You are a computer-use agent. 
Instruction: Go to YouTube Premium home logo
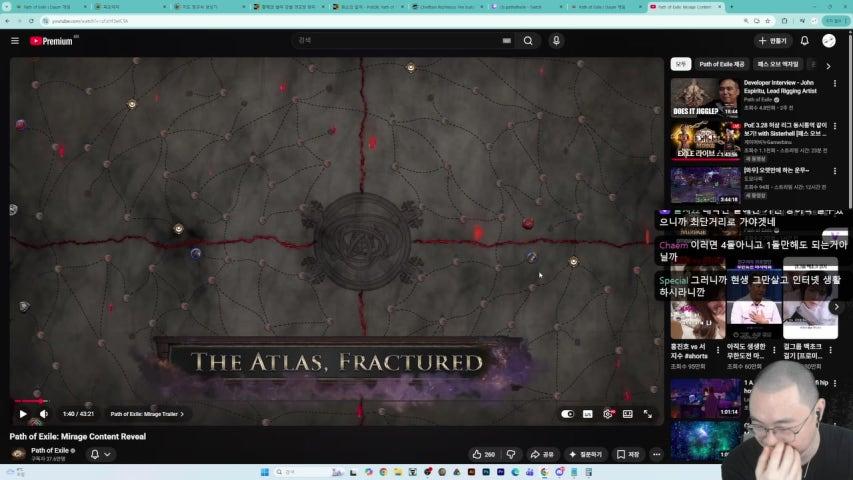[53, 41]
